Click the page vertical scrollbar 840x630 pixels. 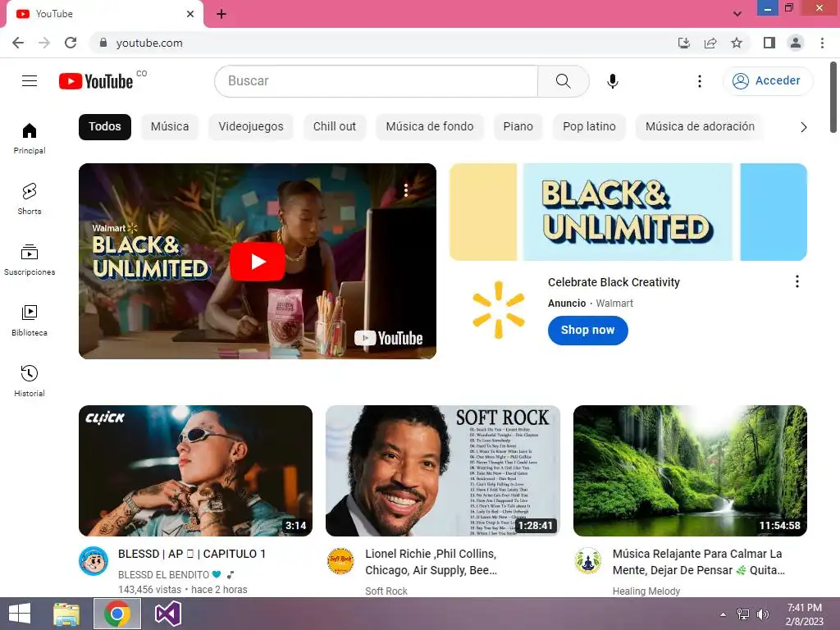click(x=833, y=98)
